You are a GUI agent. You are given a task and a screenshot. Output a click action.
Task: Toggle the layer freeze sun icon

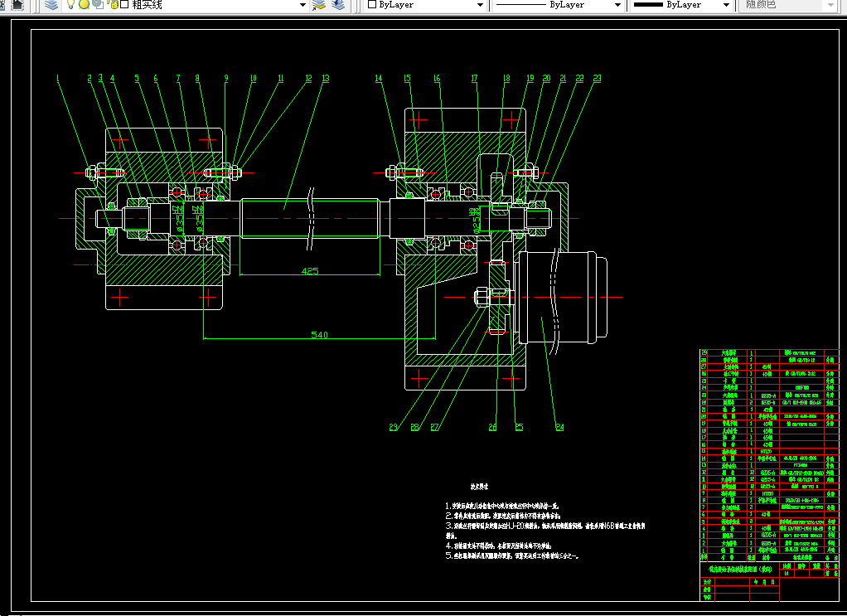pyautogui.click(x=85, y=5)
